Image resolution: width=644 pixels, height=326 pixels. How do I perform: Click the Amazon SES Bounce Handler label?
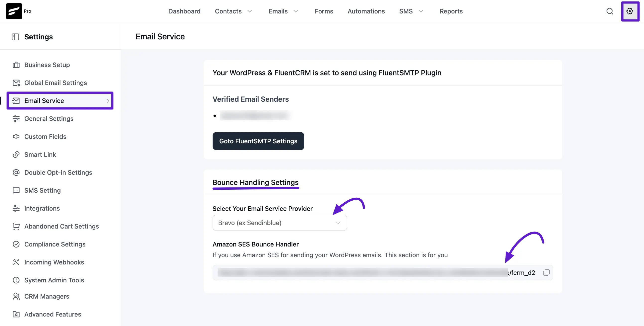click(x=255, y=244)
